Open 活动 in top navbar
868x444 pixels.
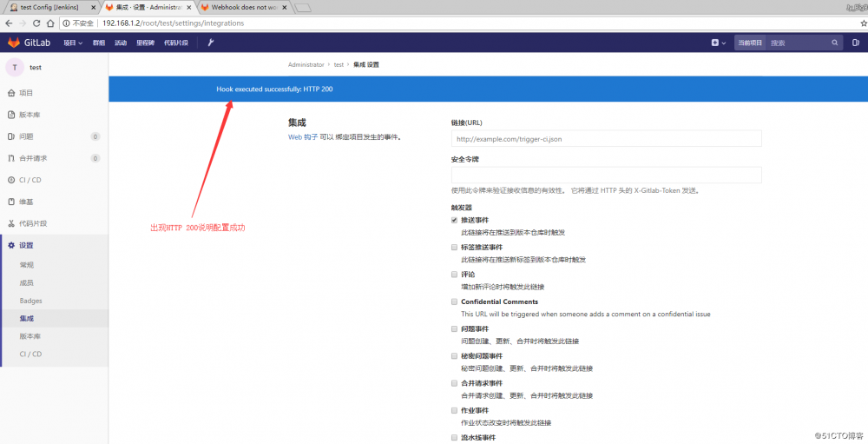click(121, 43)
